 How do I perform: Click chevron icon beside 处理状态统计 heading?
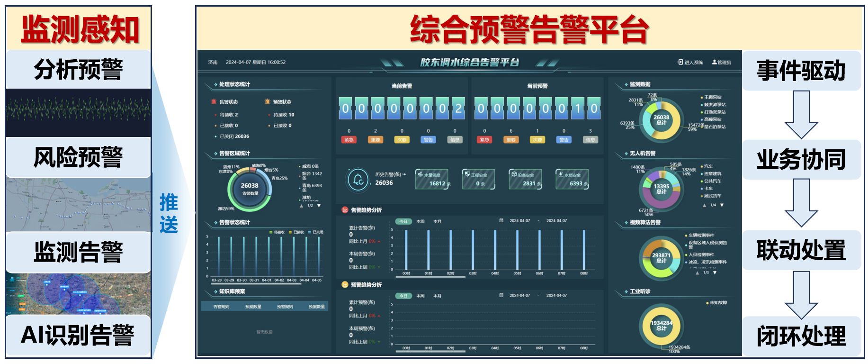click(x=215, y=85)
